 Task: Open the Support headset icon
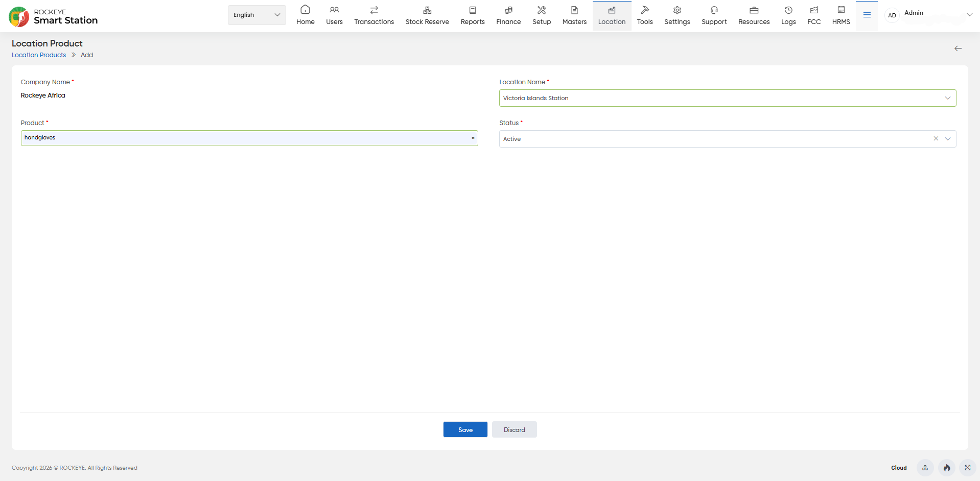click(x=714, y=10)
